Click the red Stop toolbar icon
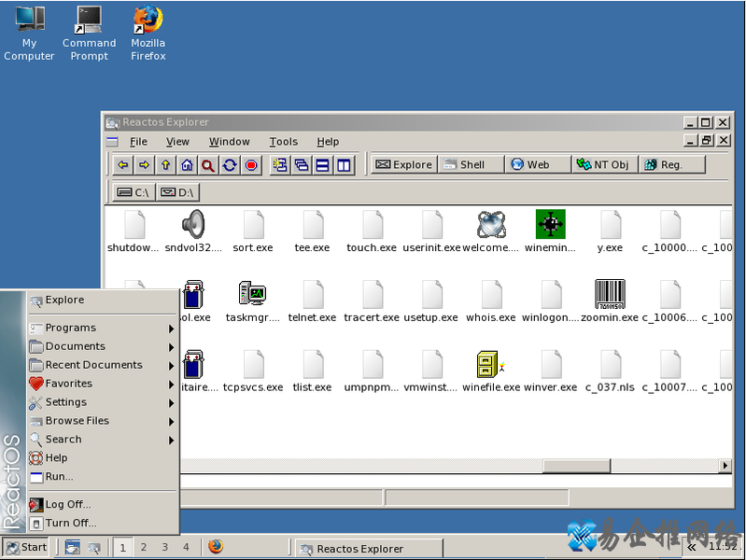 (251, 165)
